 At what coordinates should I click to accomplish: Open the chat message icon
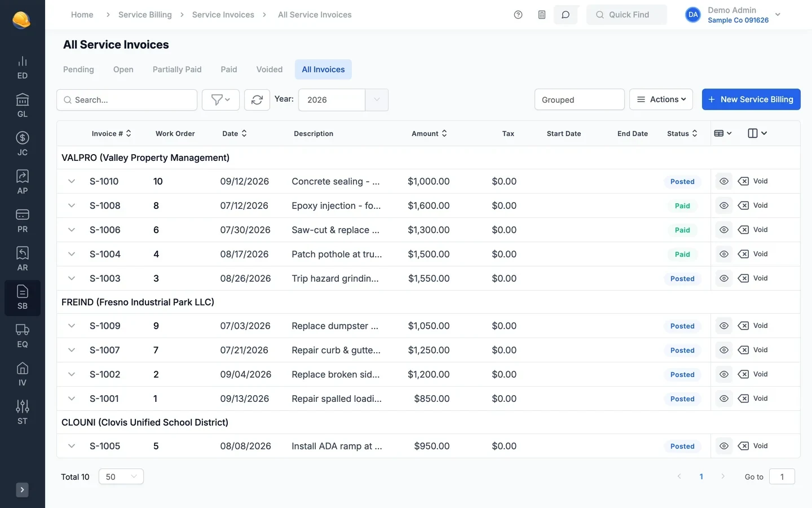tap(566, 15)
